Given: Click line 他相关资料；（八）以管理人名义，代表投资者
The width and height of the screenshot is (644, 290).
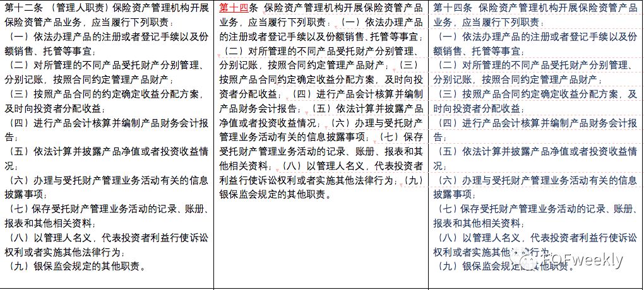Looking at the screenshot, I should pos(321,166).
